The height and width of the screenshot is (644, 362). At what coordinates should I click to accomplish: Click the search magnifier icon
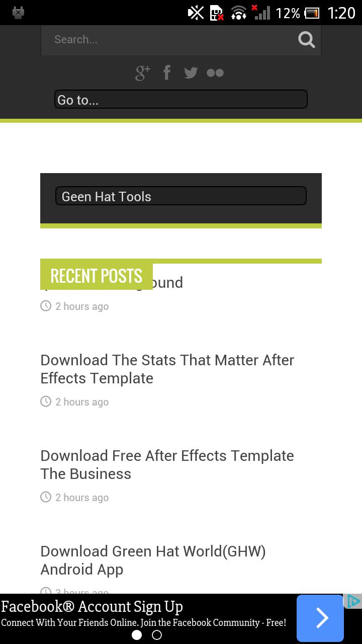[x=306, y=39]
